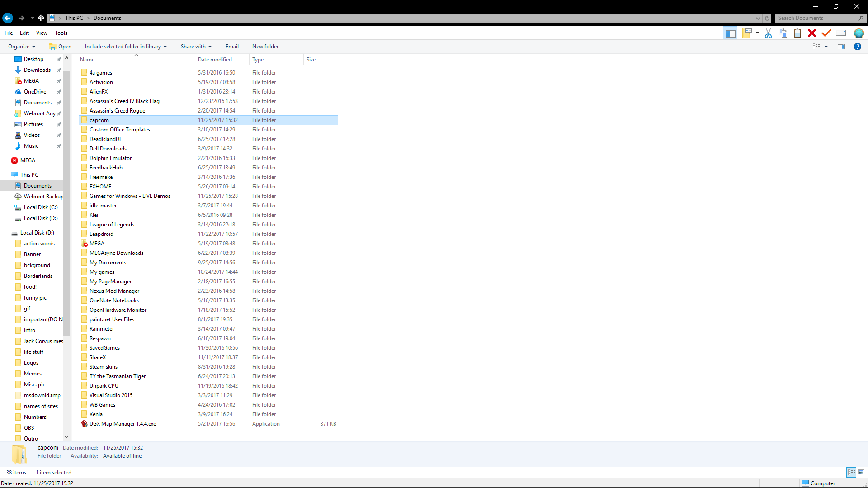This screenshot has height=488, width=868.
Task: Click the Paste clipboard icon
Action: point(797,33)
